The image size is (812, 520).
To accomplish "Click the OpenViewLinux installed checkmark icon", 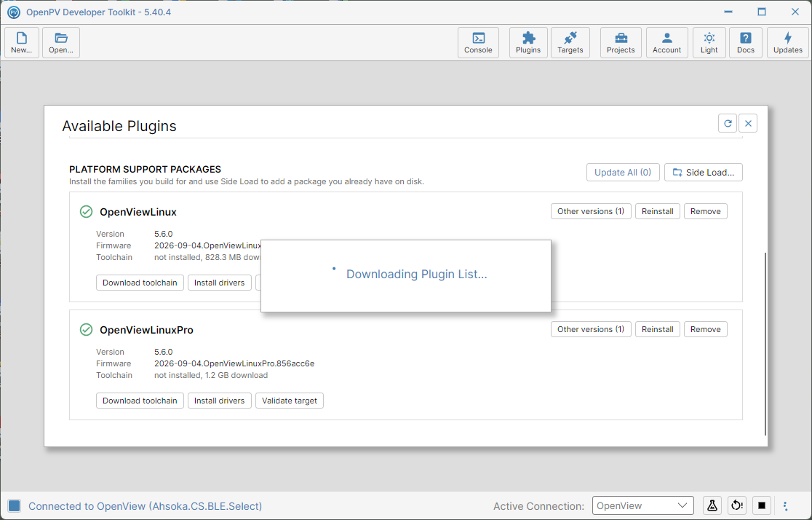I will 86,211.
